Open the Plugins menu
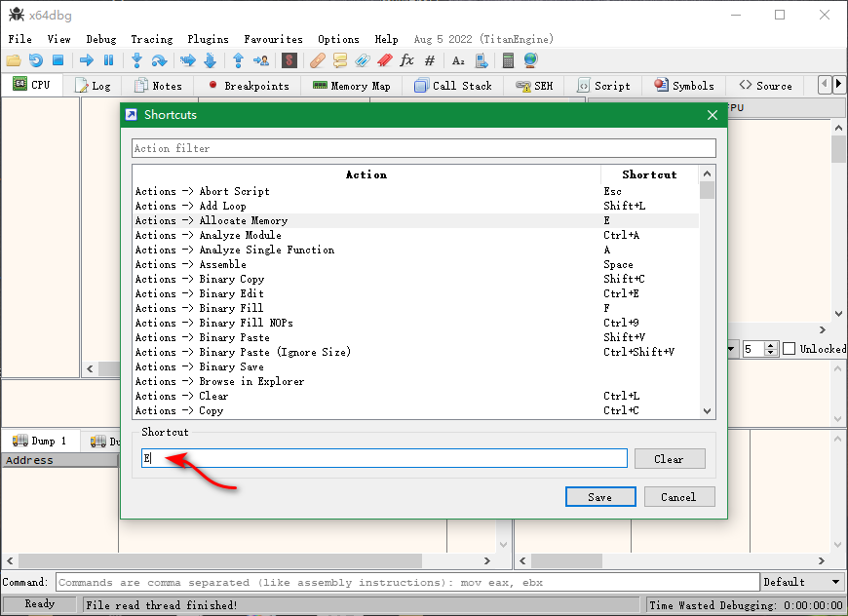Image resolution: width=848 pixels, height=616 pixels. [x=208, y=39]
